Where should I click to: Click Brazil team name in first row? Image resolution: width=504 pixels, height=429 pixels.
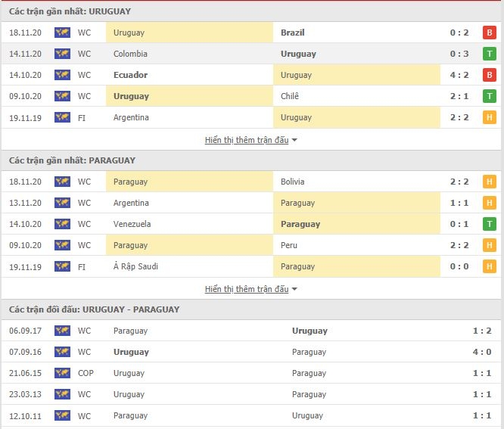293,33
